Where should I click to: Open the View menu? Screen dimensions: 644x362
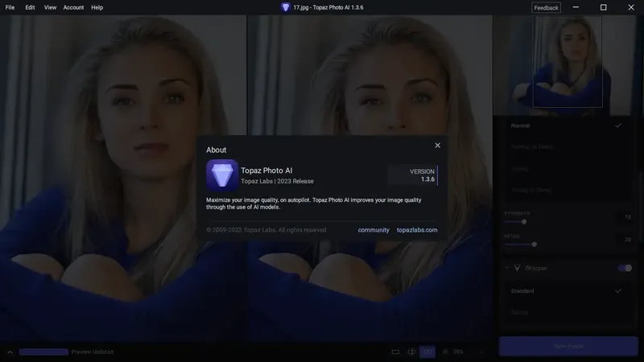click(50, 7)
